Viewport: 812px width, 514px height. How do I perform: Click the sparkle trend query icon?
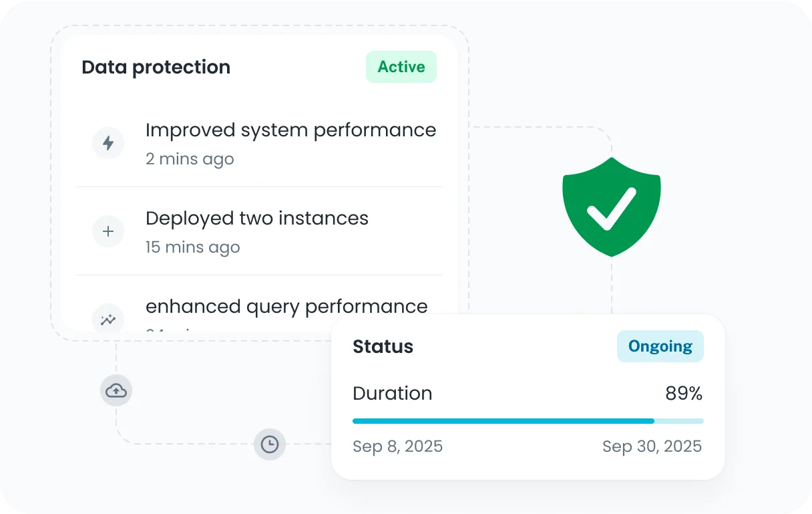(x=108, y=319)
